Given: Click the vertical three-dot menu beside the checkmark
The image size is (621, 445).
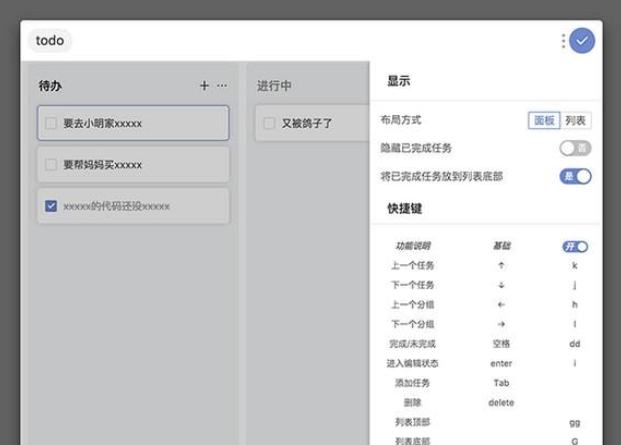Looking at the screenshot, I should (563, 41).
